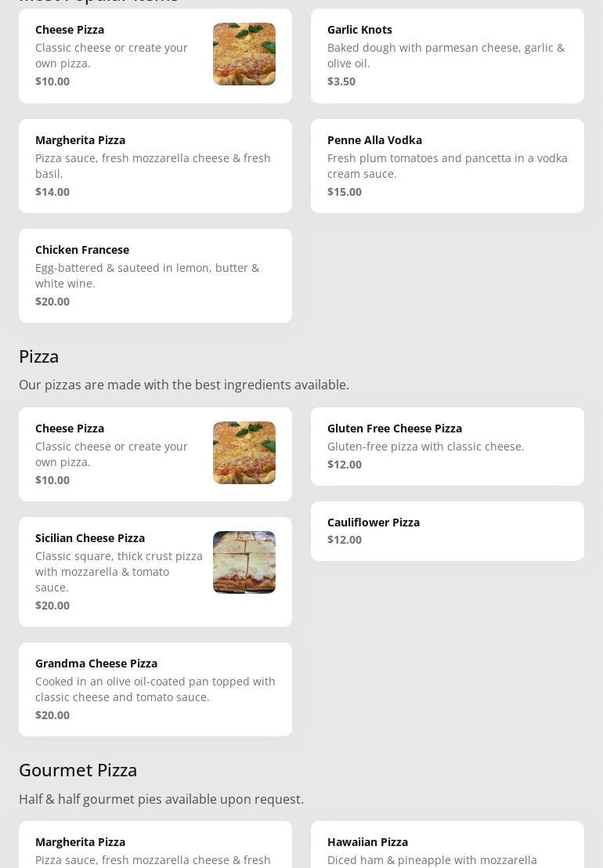Click the Gourmet Pizza section heading
The height and width of the screenshot is (868, 603).
(x=78, y=770)
